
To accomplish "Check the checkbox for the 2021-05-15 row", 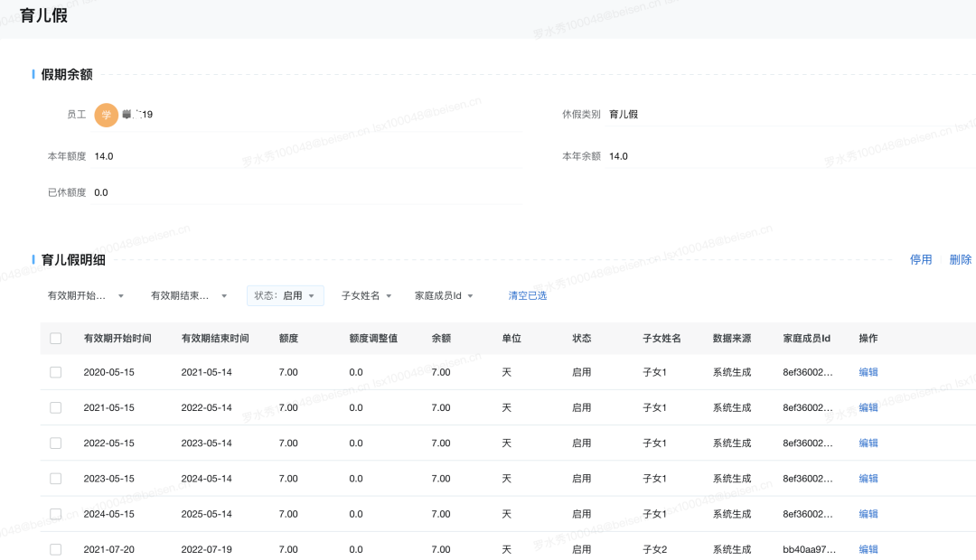I will (x=55, y=407).
